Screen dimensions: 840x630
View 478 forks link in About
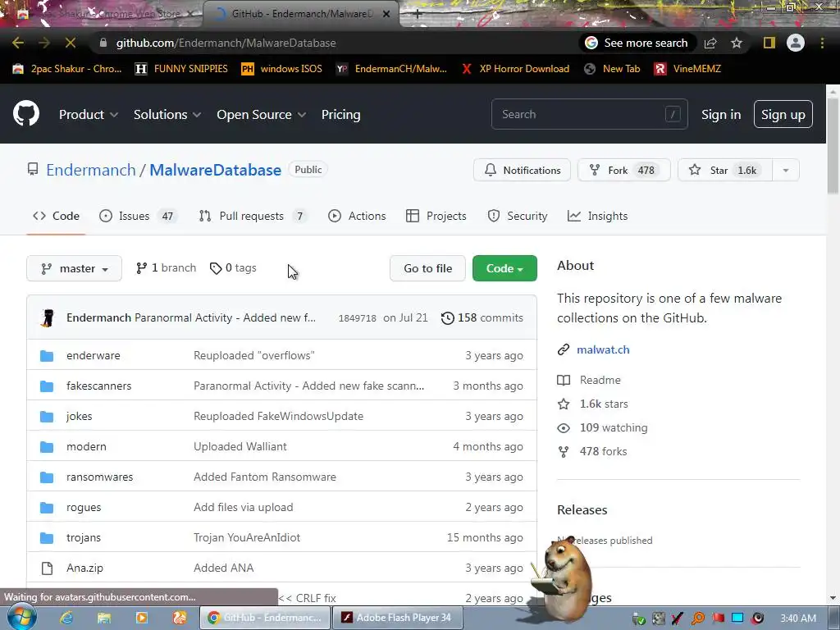[592, 452]
